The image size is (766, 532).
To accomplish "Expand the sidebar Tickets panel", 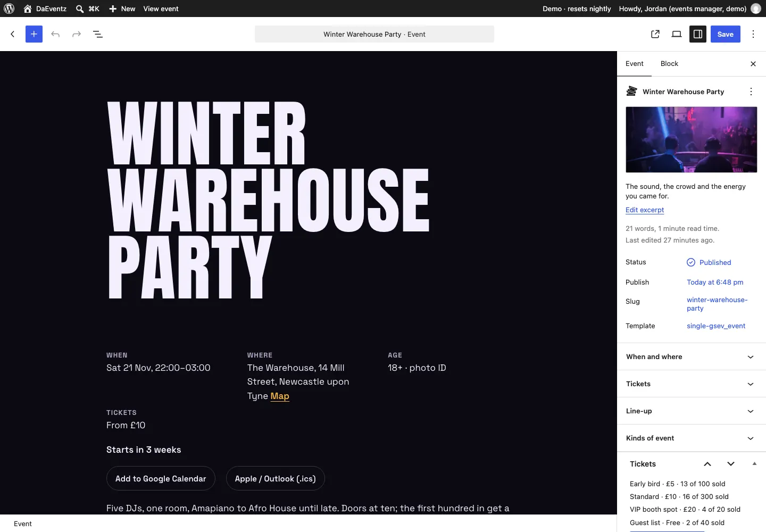I will 692,384.
